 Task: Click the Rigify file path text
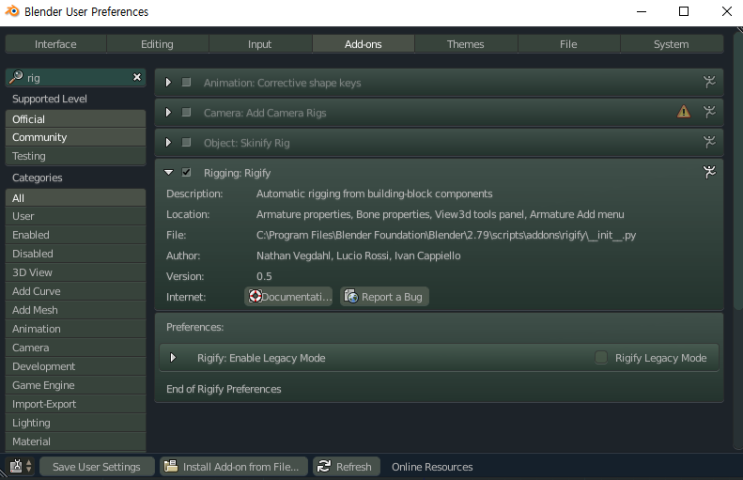(x=446, y=235)
